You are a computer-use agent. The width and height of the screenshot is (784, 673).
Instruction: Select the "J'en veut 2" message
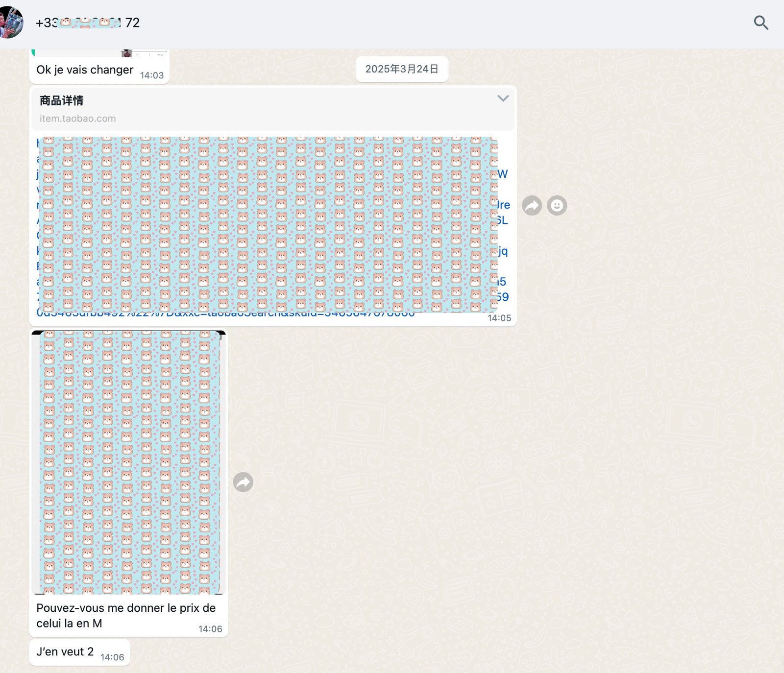coord(65,652)
